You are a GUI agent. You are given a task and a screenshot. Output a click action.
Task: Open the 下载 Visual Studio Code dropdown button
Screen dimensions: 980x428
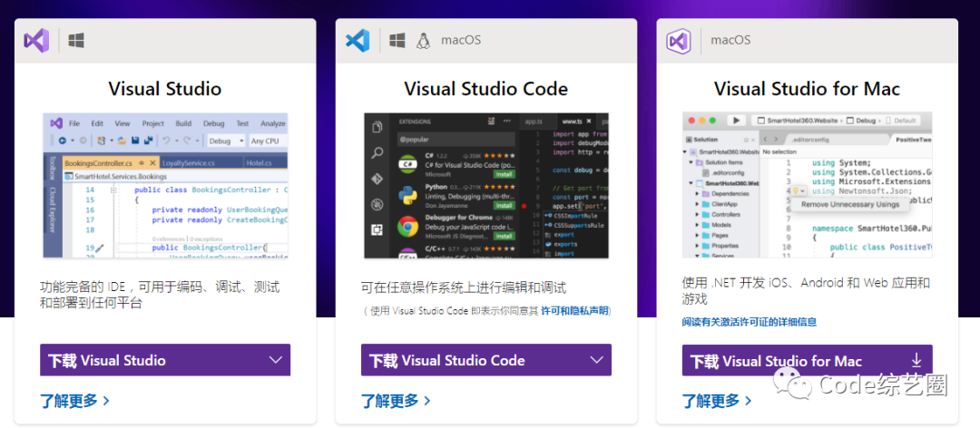coord(486,360)
